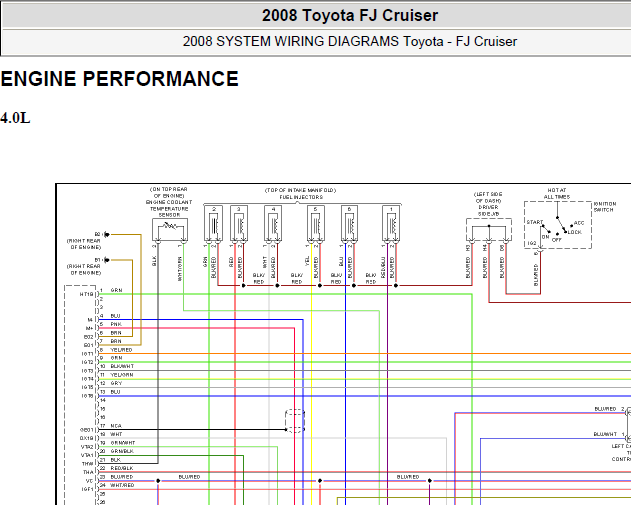Click the "NCA" label at pin 17
Screen dimensions: 631x505
pyautogui.click(x=116, y=426)
